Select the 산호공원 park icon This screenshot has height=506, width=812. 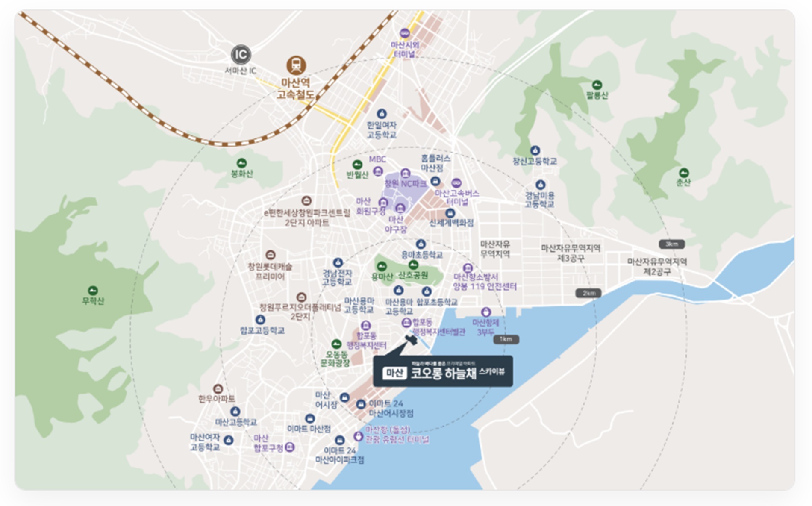pos(413,265)
